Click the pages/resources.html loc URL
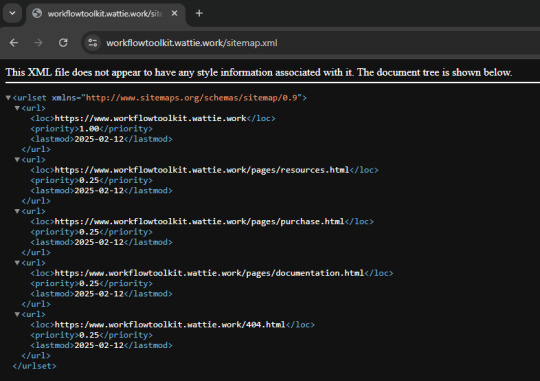Screen dimensions: 540x381 point(202,170)
